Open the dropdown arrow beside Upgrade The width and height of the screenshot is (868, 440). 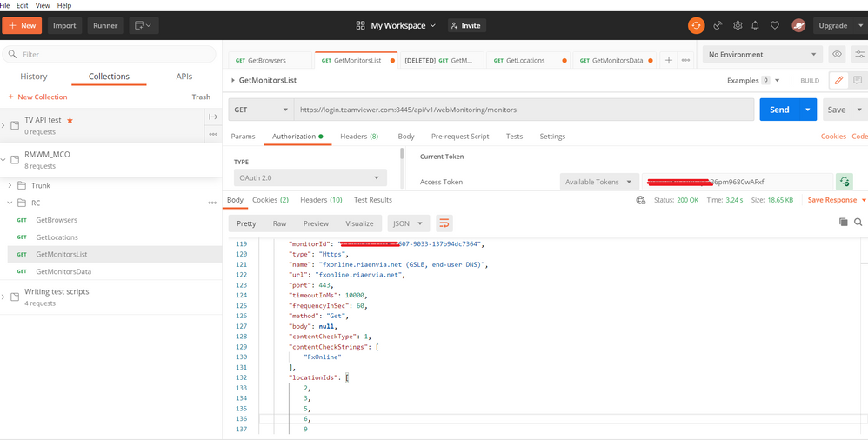[x=861, y=25]
